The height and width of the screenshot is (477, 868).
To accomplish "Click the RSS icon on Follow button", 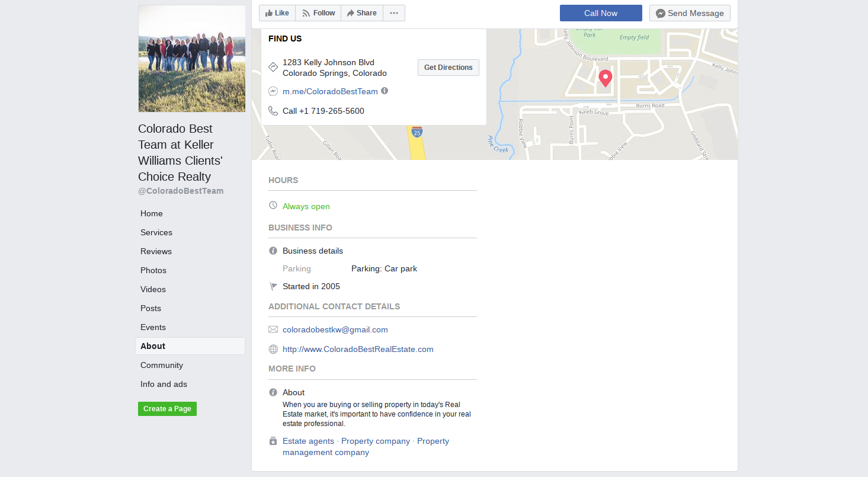I will 306,13.
